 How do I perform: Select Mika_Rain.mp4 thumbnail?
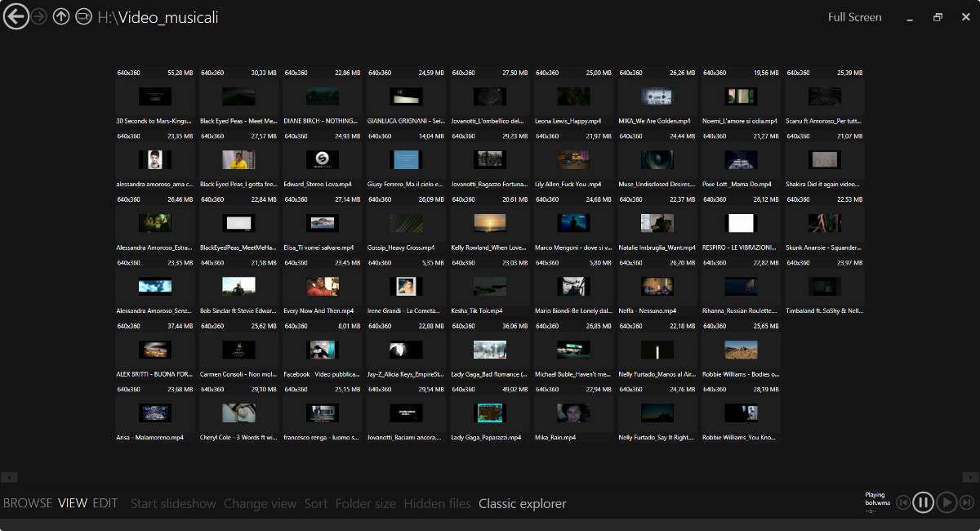pyautogui.click(x=573, y=413)
